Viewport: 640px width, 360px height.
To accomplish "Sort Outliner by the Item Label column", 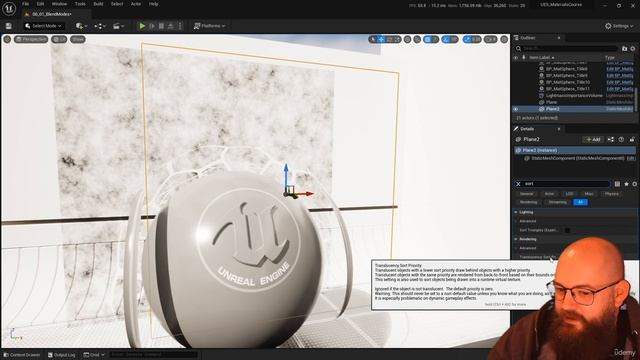I will [x=542, y=58].
